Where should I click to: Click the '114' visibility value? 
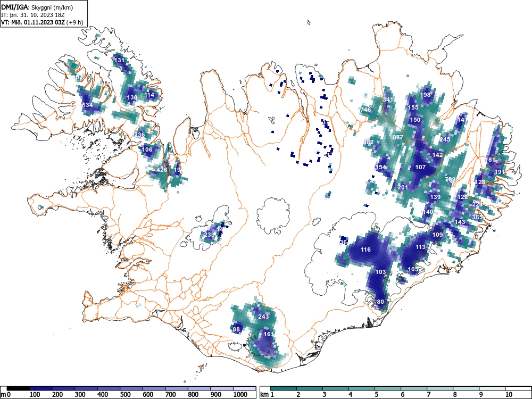[x=149, y=95]
